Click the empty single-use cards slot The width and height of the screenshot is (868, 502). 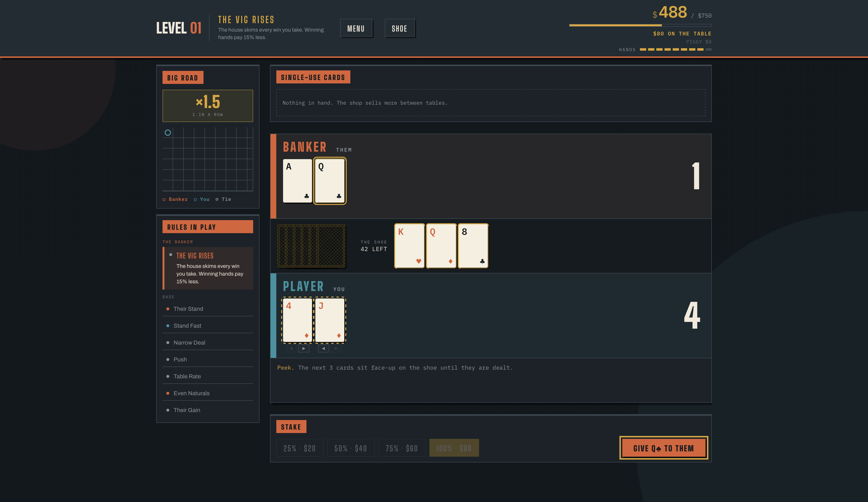pos(490,103)
